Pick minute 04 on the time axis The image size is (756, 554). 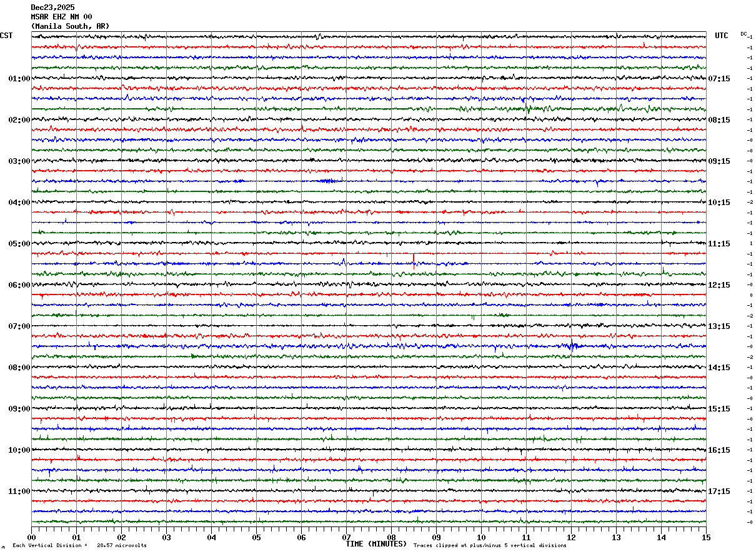(x=211, y=537)
